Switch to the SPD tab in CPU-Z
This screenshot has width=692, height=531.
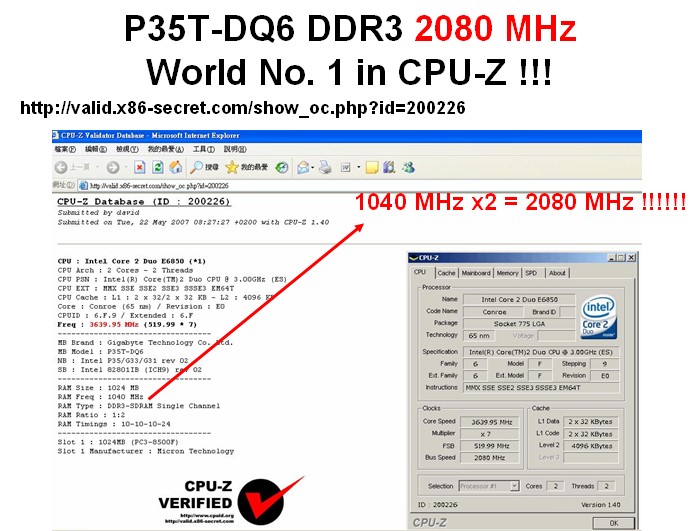click(531, 272)
